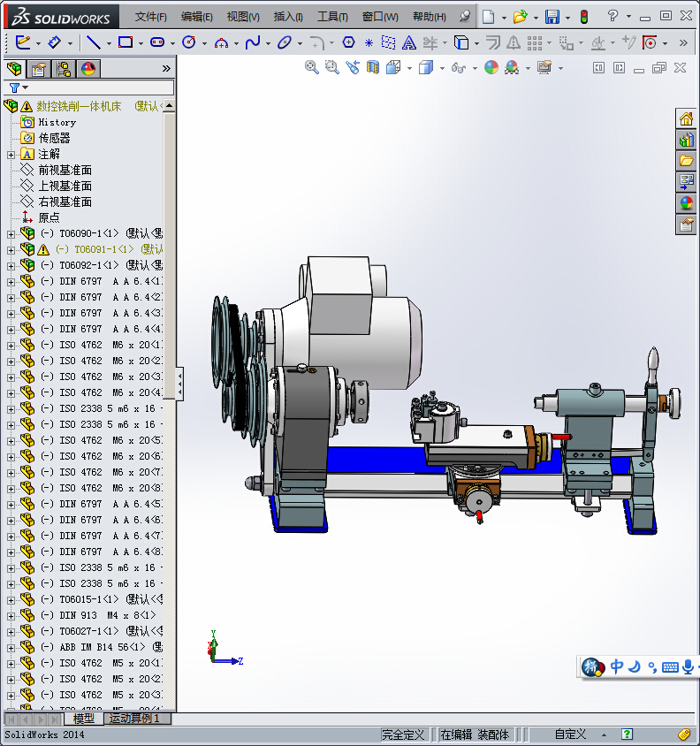The height and width of the screenshot is (746, 700).
Task: Pick the Circle sketch tool
Action: (x=189, y=42)
